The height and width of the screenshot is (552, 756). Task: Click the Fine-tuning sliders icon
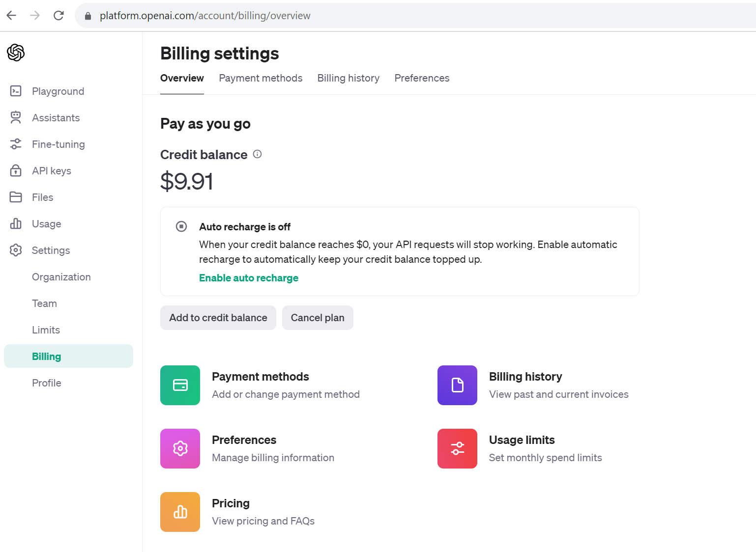click(16, 144)
